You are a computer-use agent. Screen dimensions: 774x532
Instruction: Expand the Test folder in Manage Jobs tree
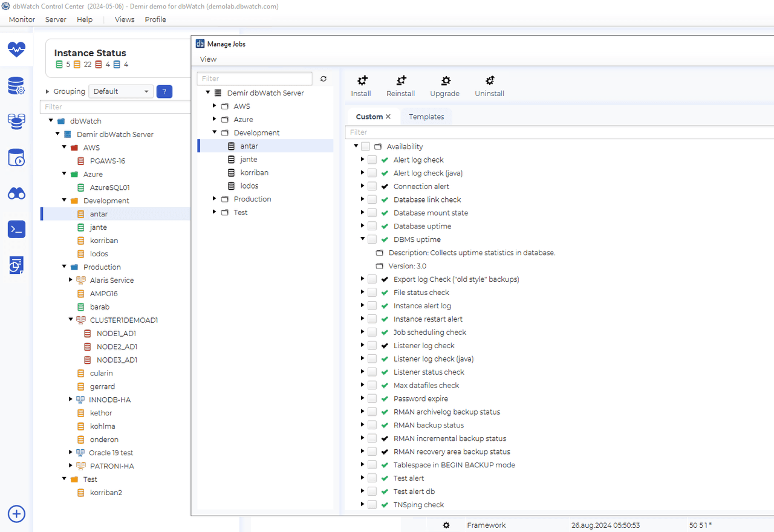215,212
